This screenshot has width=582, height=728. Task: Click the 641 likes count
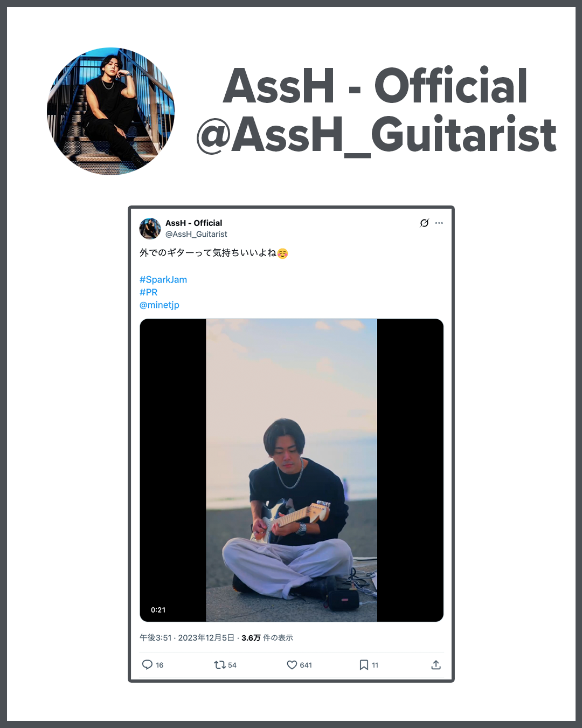pos(306,665)
